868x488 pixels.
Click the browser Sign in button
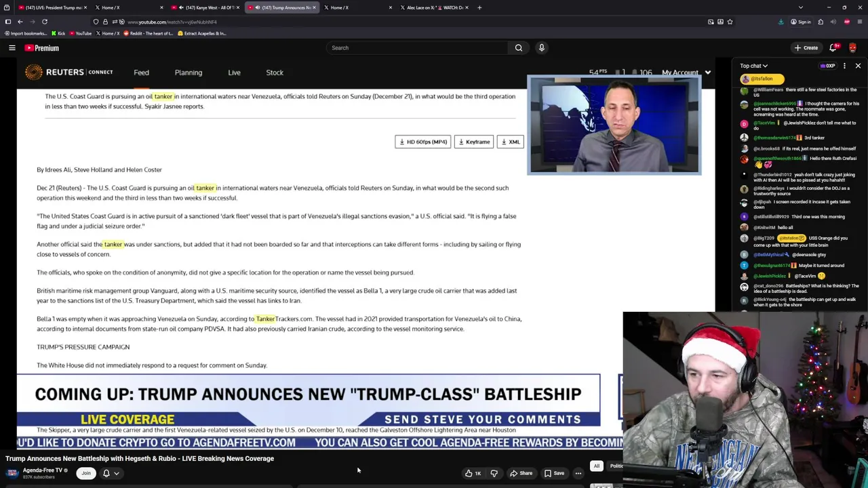801,22
